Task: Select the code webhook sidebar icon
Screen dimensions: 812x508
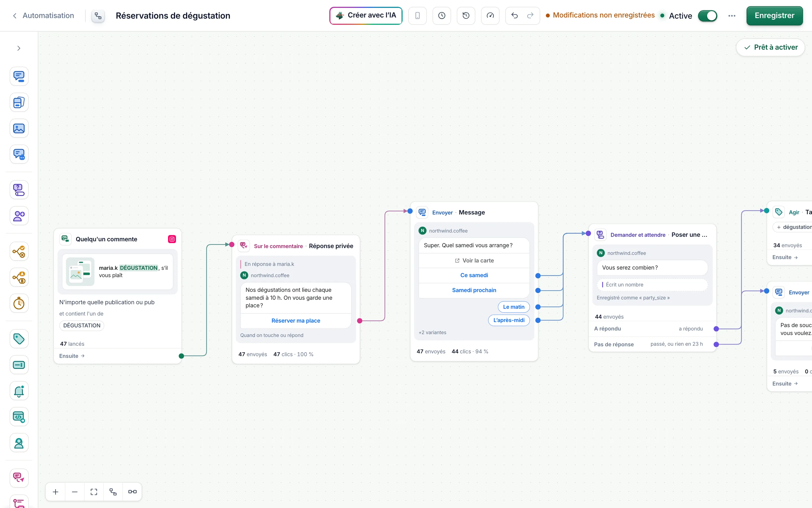Action: (19, 417)
